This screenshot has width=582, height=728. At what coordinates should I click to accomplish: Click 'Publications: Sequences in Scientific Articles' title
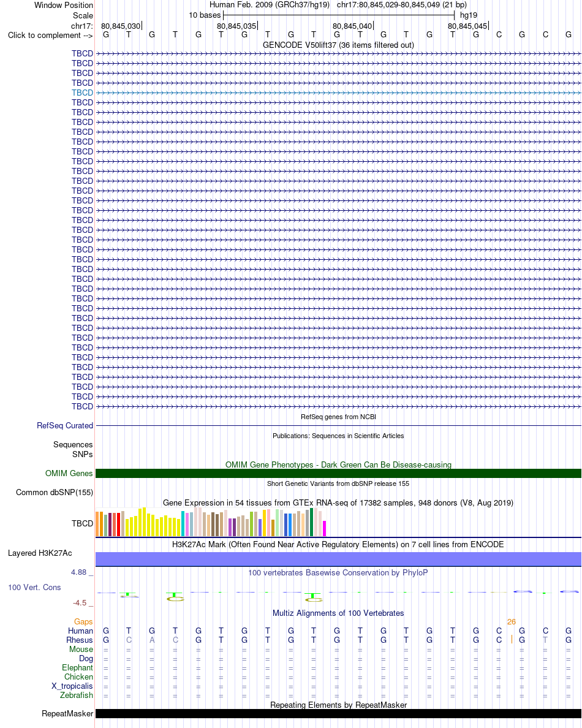pyautogui.click(x=338, y=436)
